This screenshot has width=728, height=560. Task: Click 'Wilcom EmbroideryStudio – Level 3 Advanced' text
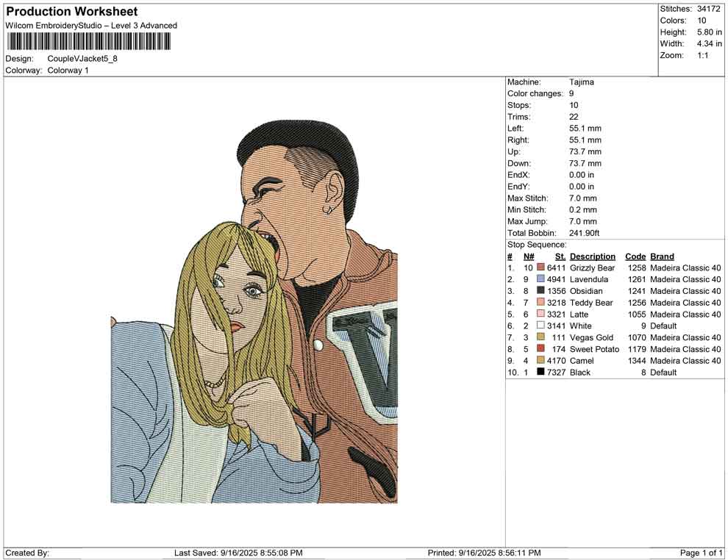[91, 26]
